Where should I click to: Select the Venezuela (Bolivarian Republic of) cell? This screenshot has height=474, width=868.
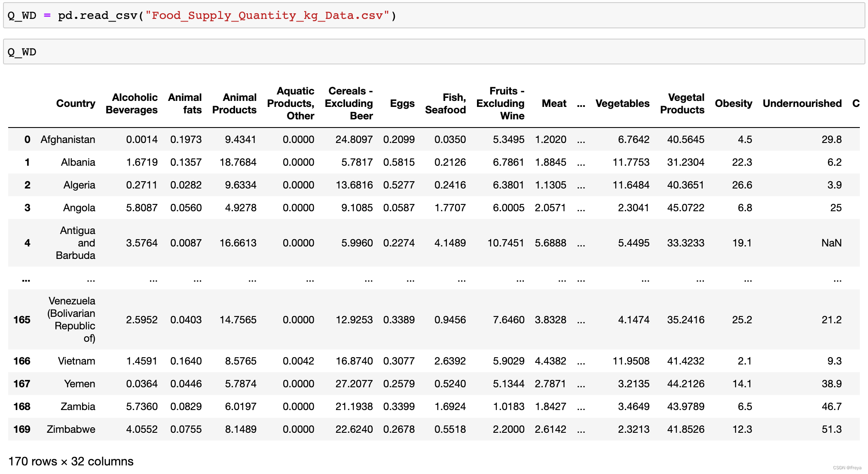[x=71, y=319]
